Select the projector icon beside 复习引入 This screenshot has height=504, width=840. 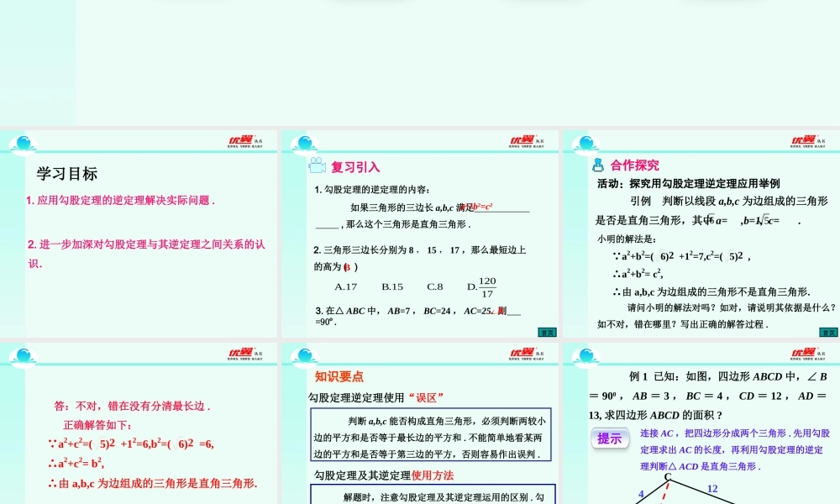[x=318, y=166]
